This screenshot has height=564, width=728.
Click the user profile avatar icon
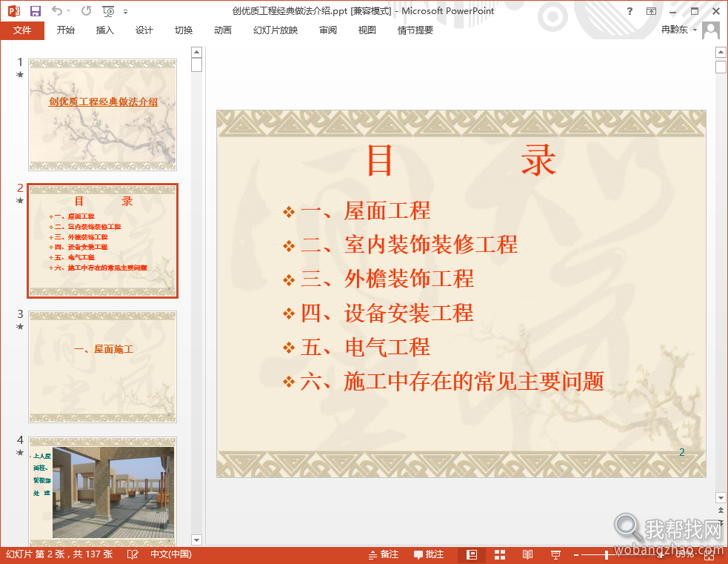point(711,30)
